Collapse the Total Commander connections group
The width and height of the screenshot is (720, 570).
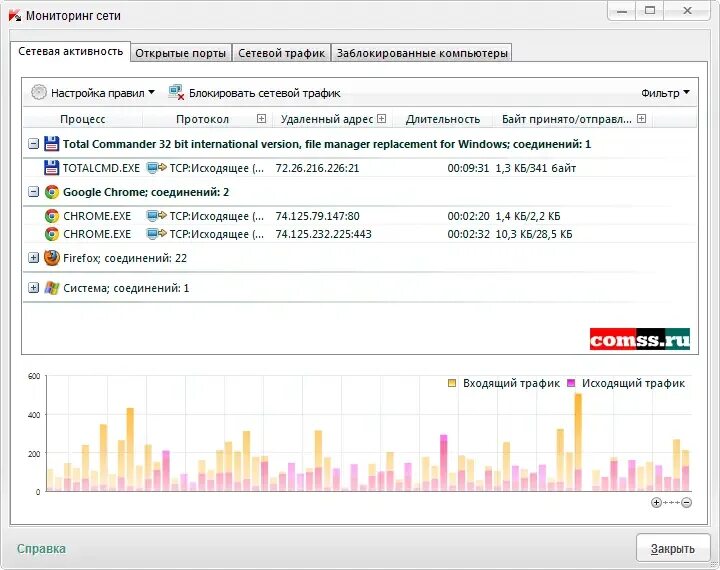pyautogui.click(x=34, y=144)
